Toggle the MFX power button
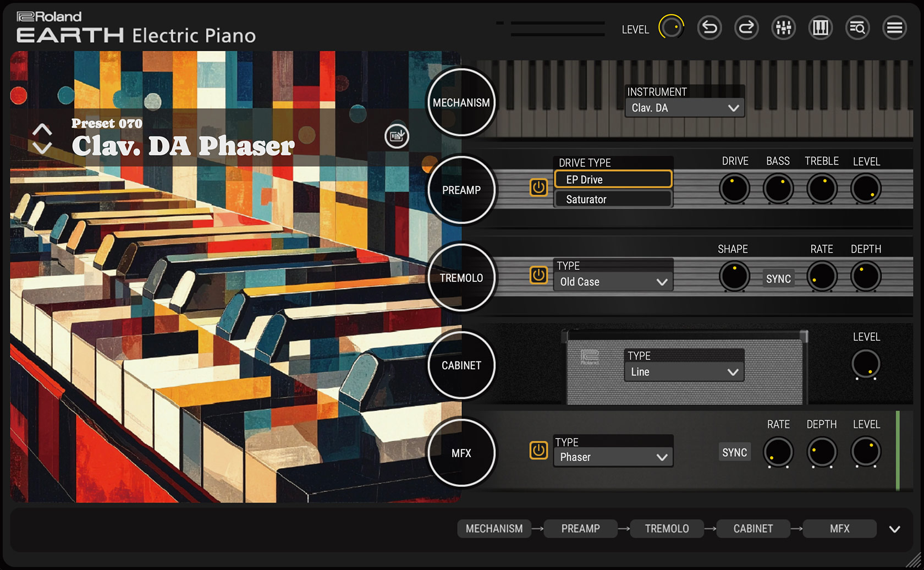 (x=538, y=451)
